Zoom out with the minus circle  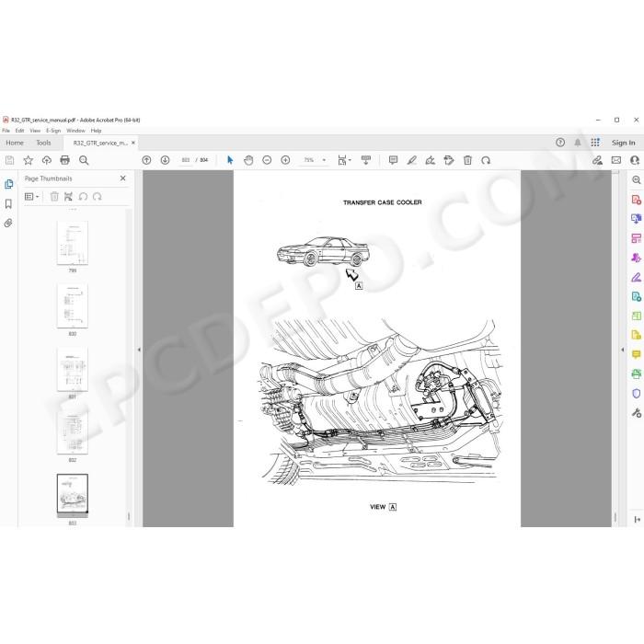(267, 160)
